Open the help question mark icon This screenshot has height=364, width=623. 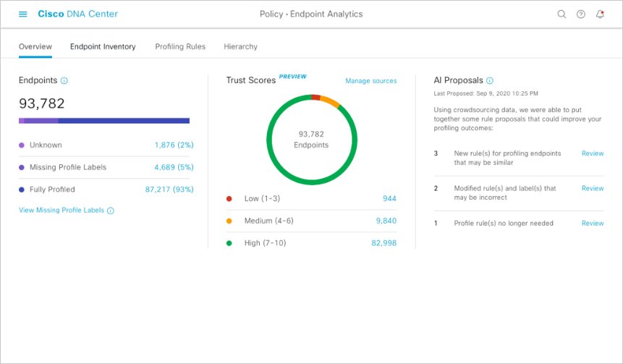580,14
